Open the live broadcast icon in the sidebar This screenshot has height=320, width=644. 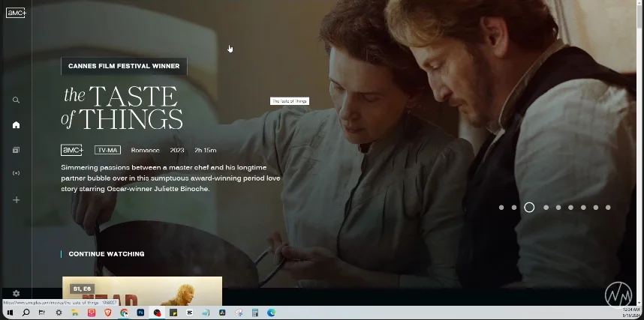(x=16, y=173)
